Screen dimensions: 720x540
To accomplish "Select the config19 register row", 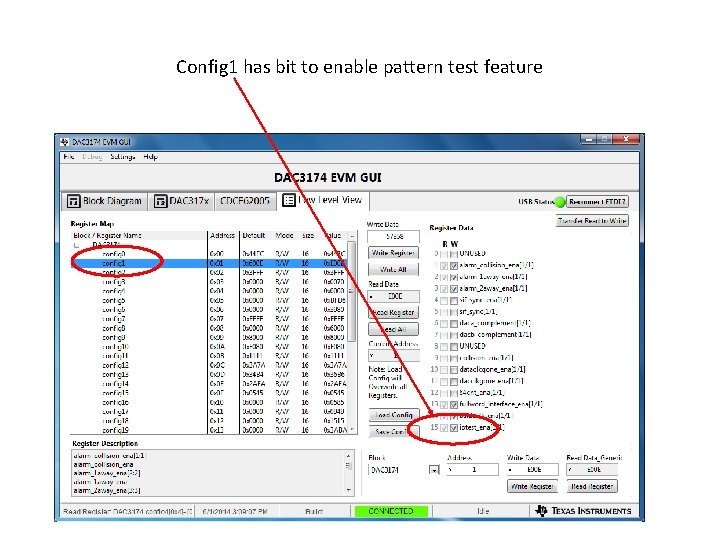I will click(210, 430).
